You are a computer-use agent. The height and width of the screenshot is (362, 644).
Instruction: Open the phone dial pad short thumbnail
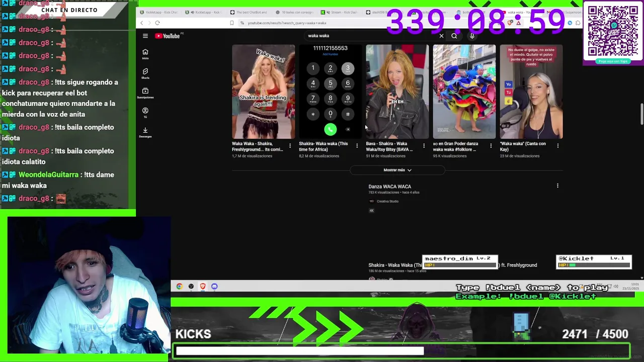point(330,92)
